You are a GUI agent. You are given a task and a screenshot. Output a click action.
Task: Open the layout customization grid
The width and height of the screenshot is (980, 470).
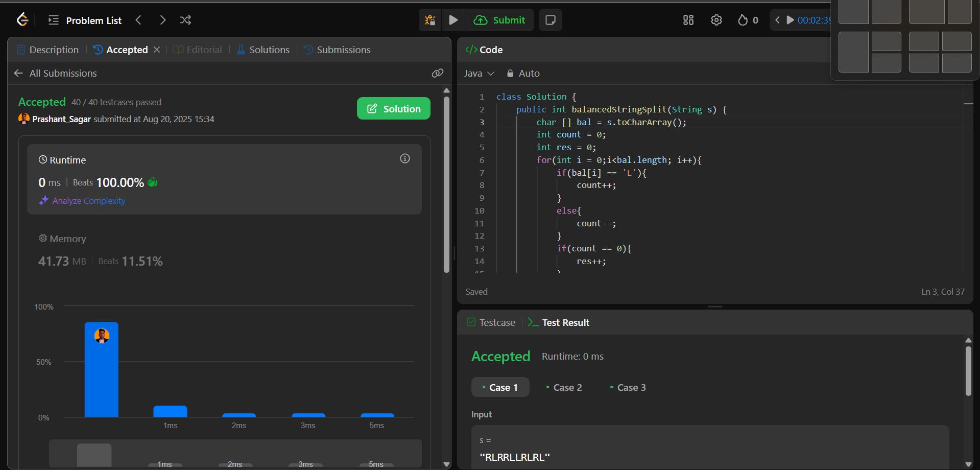pyautogui.click(x=687, y=20)
